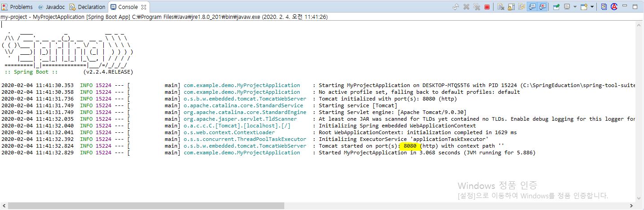
Task: Click 'o.apache.catalina.core.StandardService' logger name
Action: [x=243, y=105]
